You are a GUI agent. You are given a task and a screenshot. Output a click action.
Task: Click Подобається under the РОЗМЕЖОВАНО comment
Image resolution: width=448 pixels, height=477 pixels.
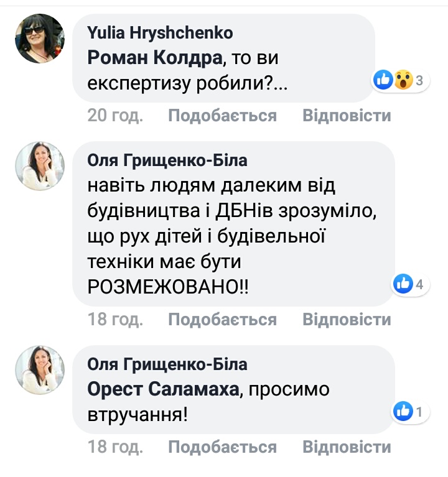223,320
